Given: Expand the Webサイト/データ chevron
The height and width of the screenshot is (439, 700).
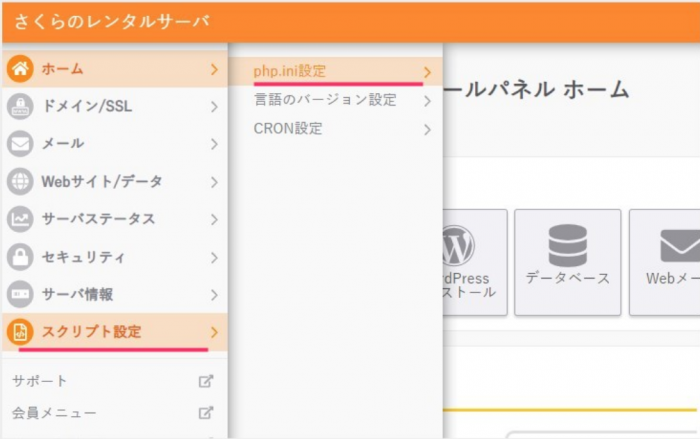Looking at the screenshot, I should point(214,182).
